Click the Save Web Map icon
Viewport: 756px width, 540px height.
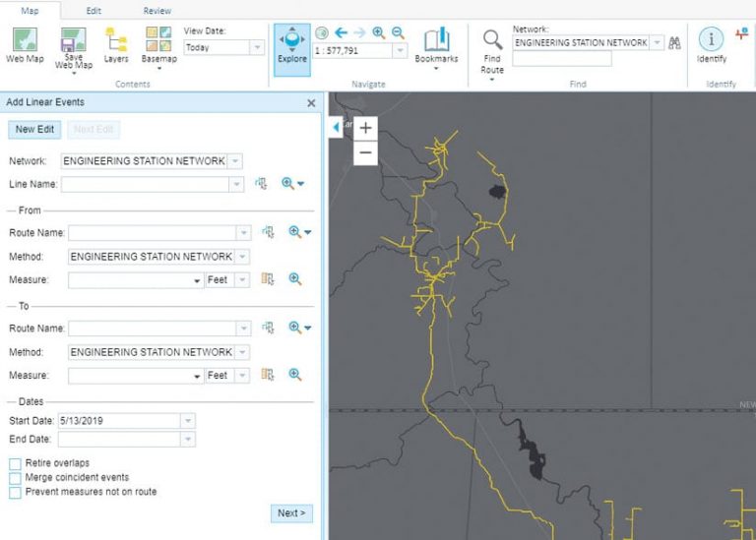[x=73, y=39]
